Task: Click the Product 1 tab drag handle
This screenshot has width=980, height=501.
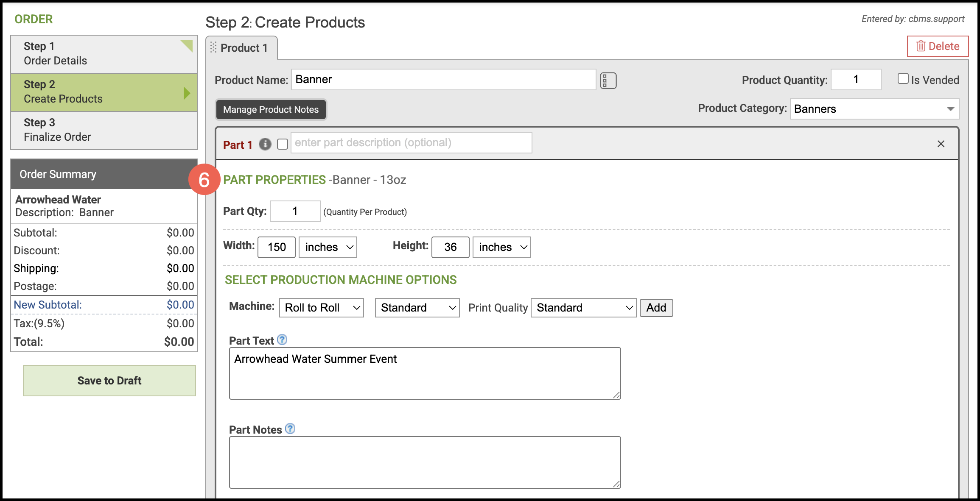Action: point(213,47)
